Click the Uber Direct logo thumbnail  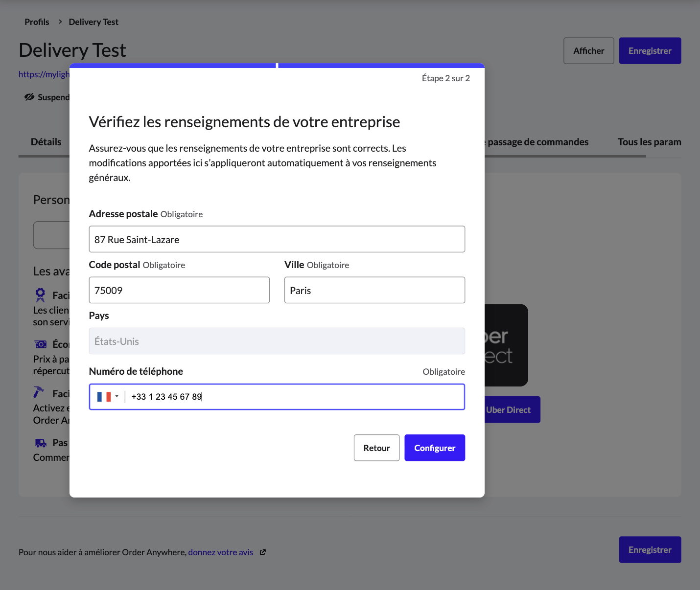click(506, 345)
